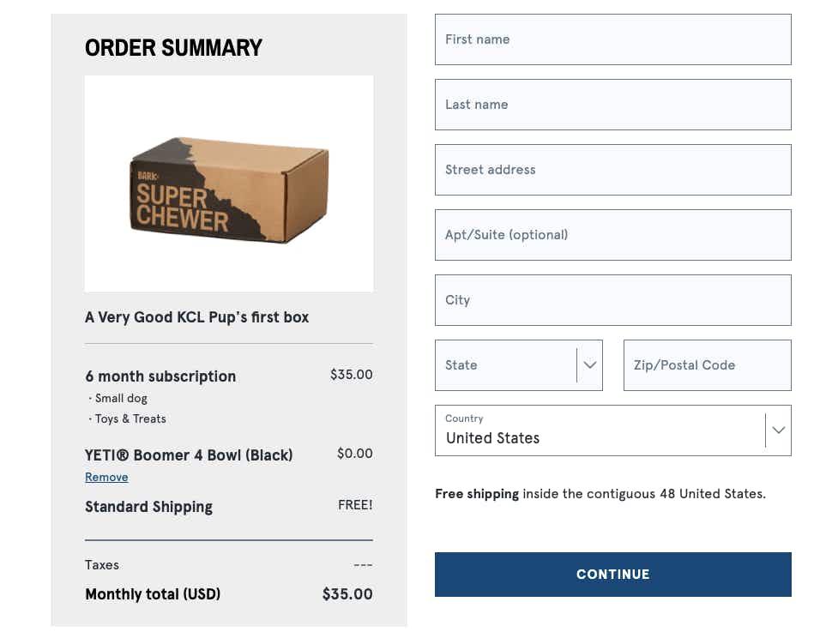Screen dimensions: 838x644
Task: Click the ORDER SUMMARY heading
Action: click(x=173, y=48)
